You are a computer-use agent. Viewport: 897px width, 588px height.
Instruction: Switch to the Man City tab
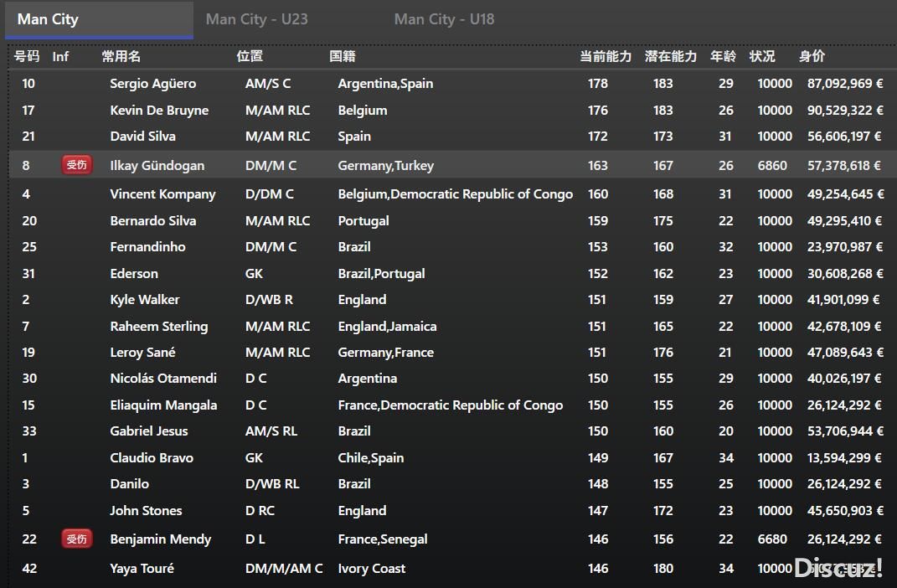99,19
